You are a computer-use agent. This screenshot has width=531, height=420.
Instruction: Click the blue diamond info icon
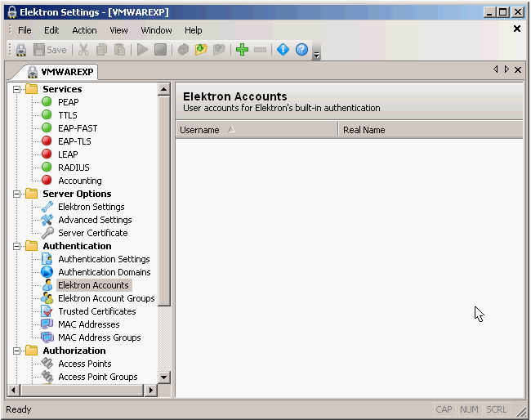pos(283,50)
